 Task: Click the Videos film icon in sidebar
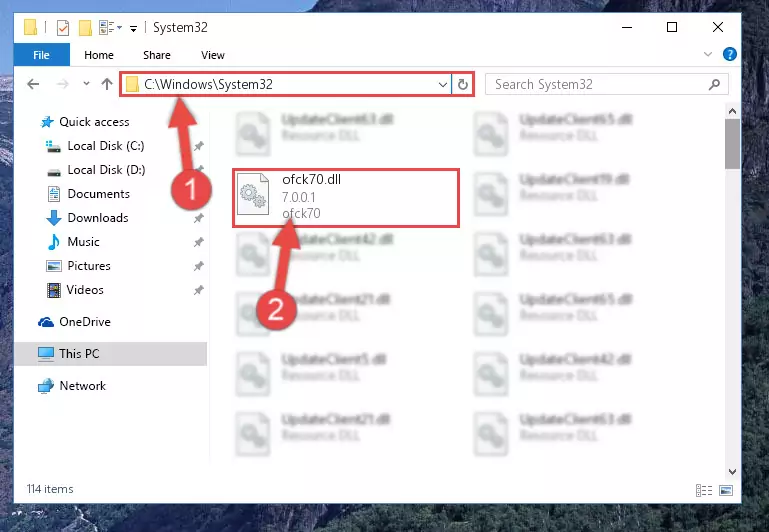pos(53,290)
